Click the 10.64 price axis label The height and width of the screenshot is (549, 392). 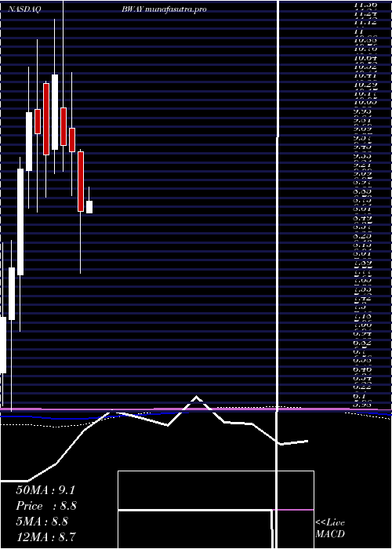365,58
